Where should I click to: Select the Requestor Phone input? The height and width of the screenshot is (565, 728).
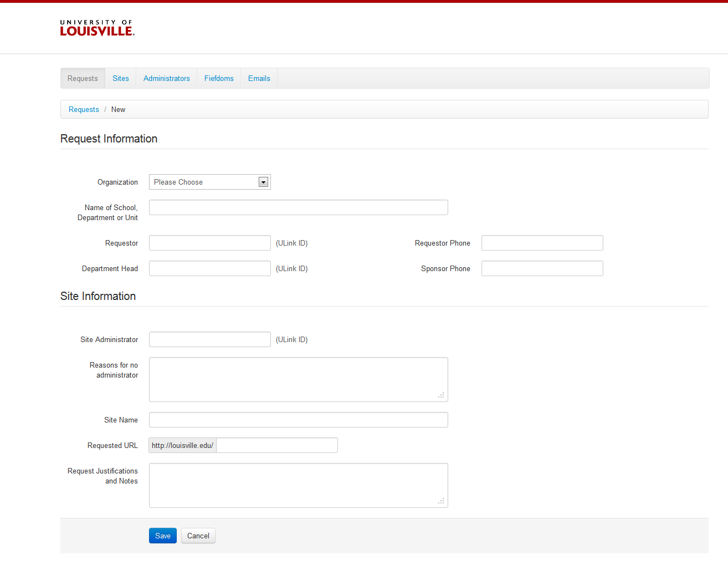coord(542,243)
